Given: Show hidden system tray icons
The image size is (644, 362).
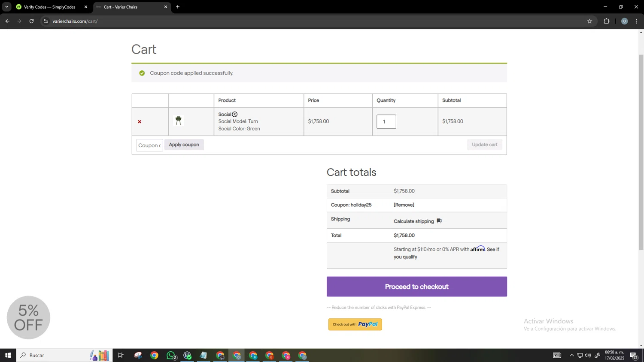Looking at the screenshot, I should (571, 355).
